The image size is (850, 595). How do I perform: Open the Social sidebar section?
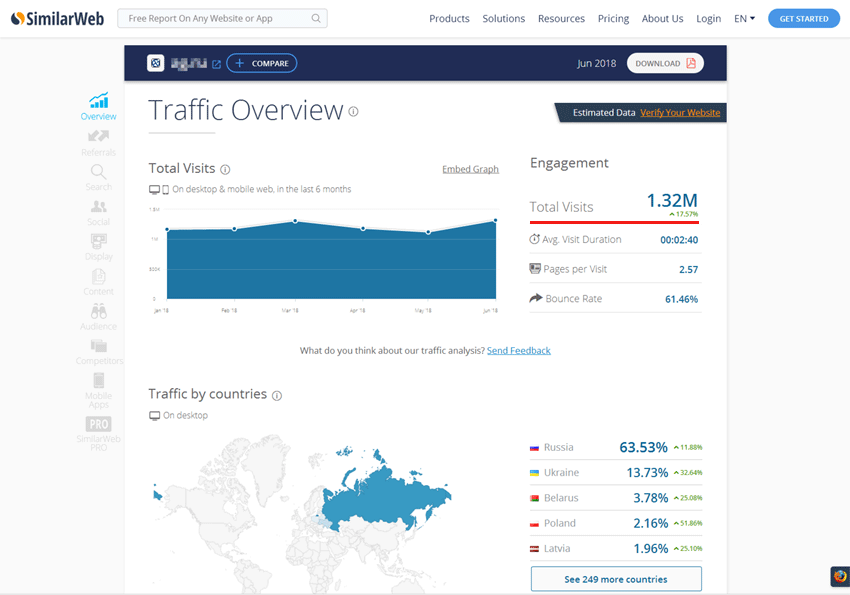pyautogui.click(x=99, y=212)
